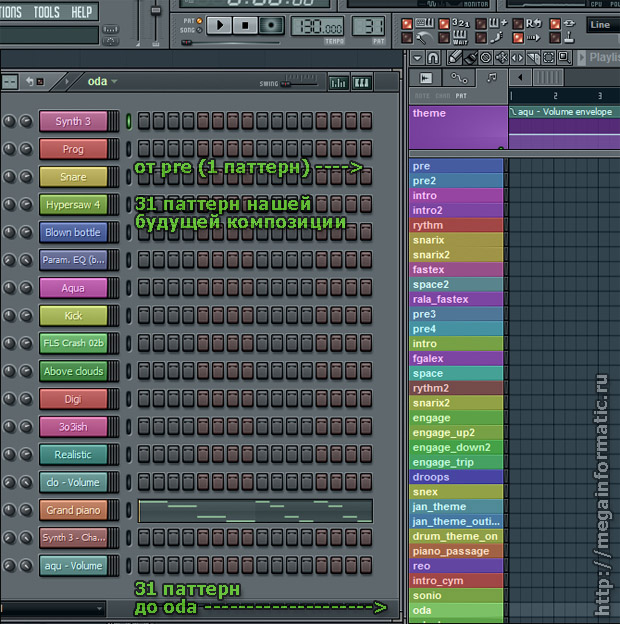Select the PAT label in picker header

461,96
